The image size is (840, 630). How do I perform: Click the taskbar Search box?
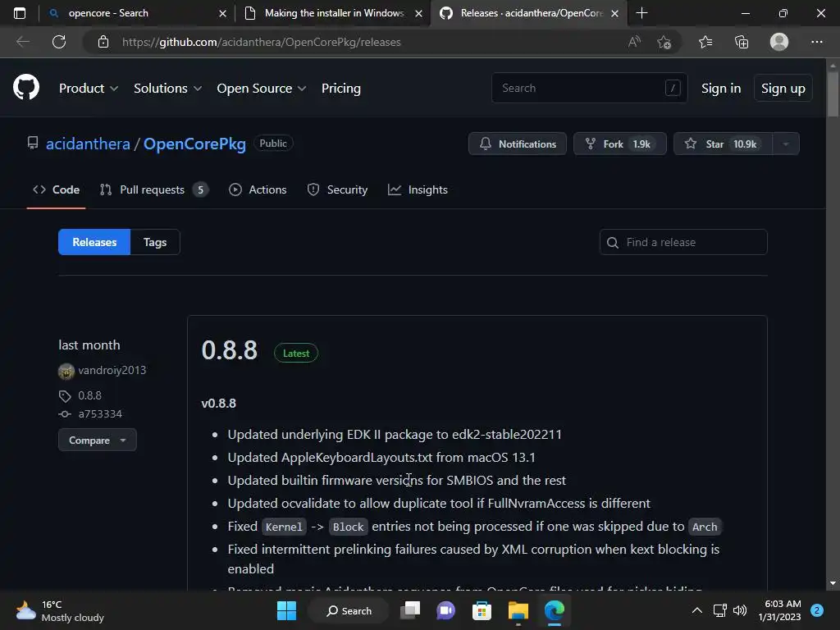pos(349,610)
